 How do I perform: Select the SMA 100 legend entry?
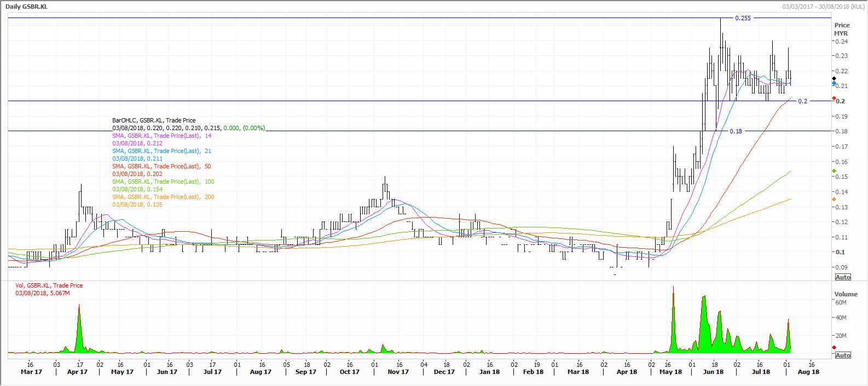[163, 182]
